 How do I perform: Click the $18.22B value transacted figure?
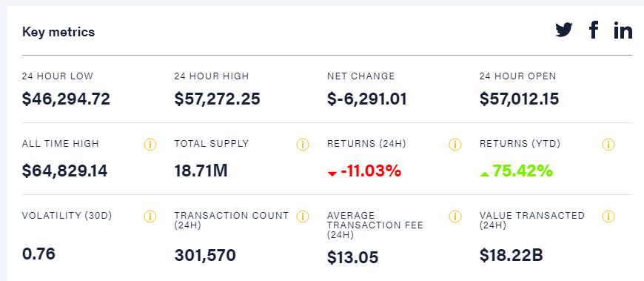click(x=511, y=256)
